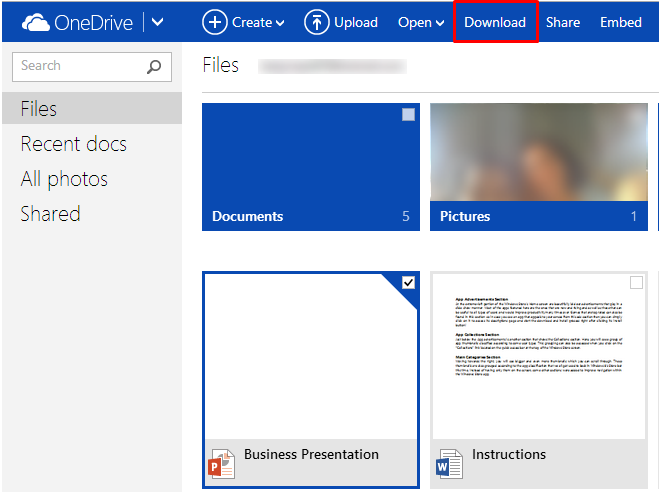The height and width of the screenshot is (492, 661).
Task: Click the Create plus circle icon
Action: pos(215,22)
